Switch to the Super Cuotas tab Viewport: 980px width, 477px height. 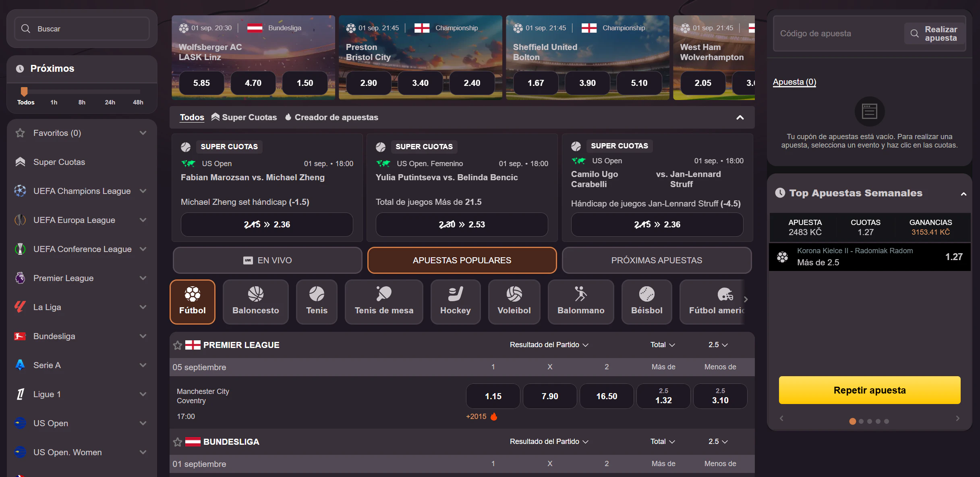(244, 117)
